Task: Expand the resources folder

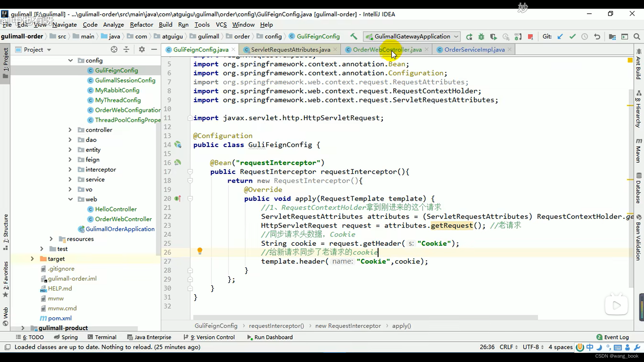Action: [x=51, y=239]
